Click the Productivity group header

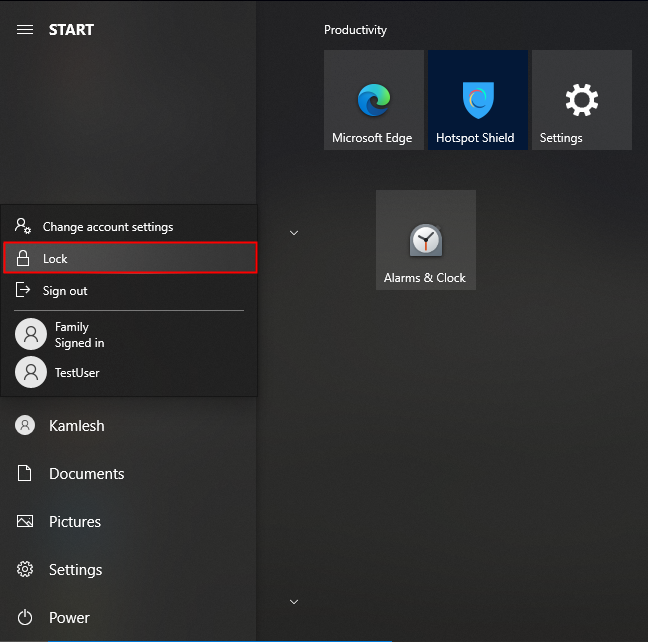[x=355, y=30]
